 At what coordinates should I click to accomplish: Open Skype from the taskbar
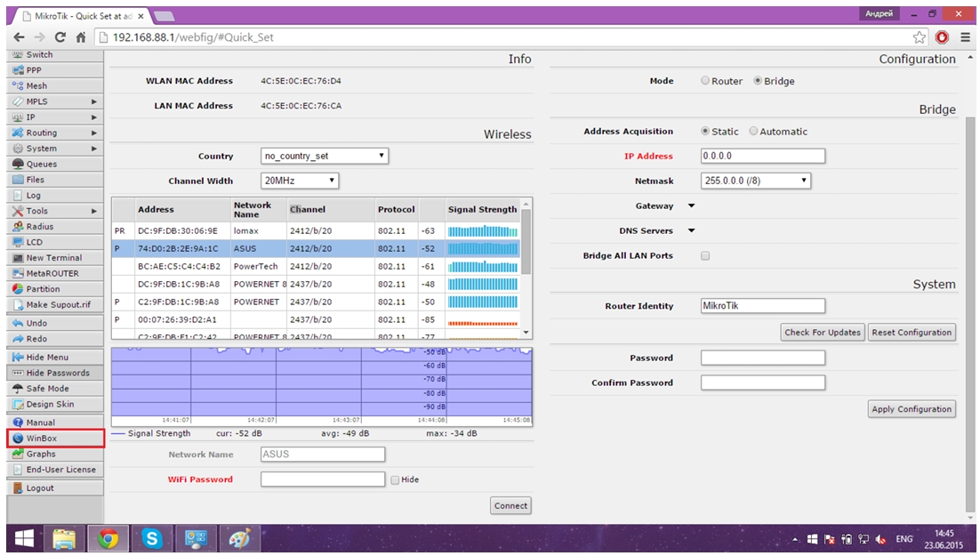pyautogui.click(x=152, y=538)
